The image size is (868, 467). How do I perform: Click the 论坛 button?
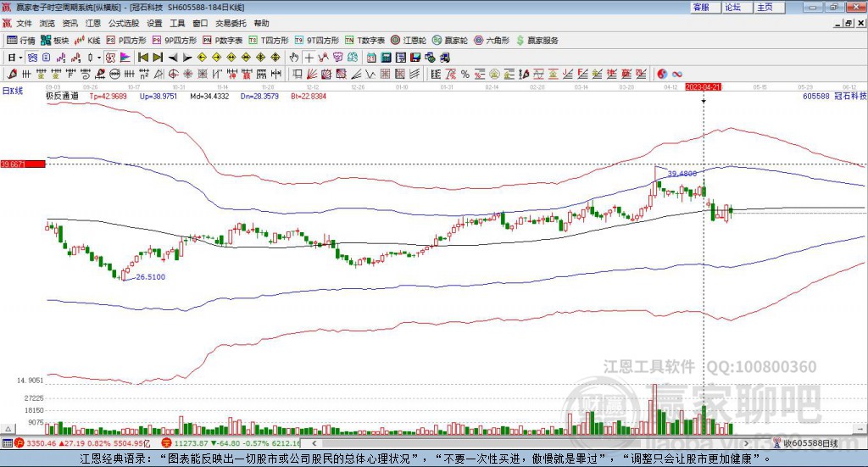[x=737, y=7]
